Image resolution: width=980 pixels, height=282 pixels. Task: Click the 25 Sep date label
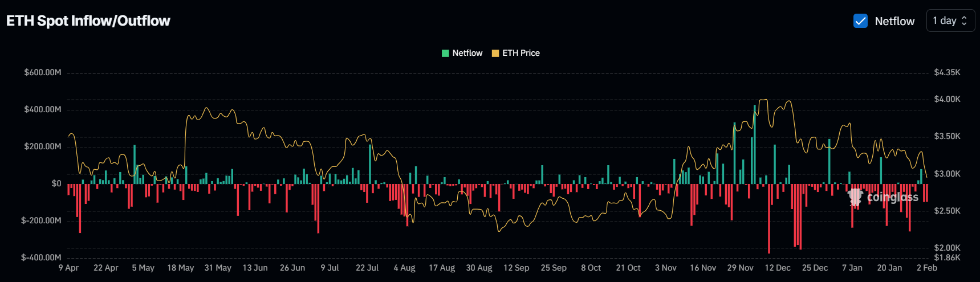tap(554, 268)
